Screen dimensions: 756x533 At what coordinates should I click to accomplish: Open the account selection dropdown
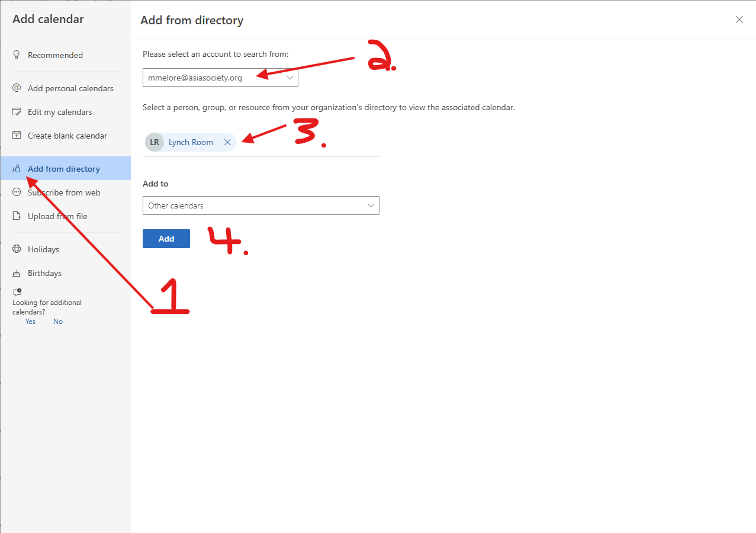click(220, 78)
